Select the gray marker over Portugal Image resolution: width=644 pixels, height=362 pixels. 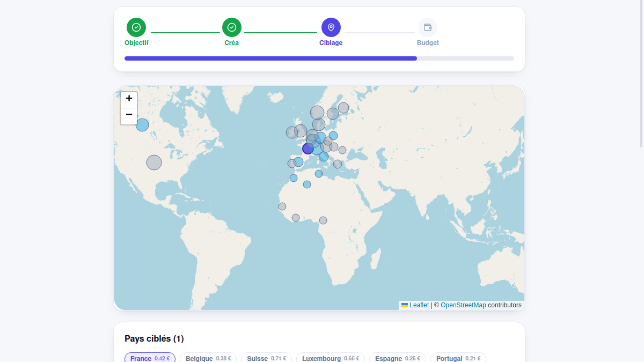click(292, 164)
